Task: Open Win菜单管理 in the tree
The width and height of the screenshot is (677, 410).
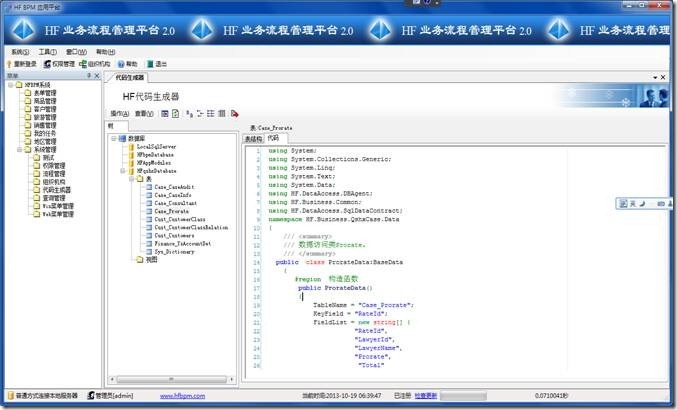Action: tap(54, 206)
